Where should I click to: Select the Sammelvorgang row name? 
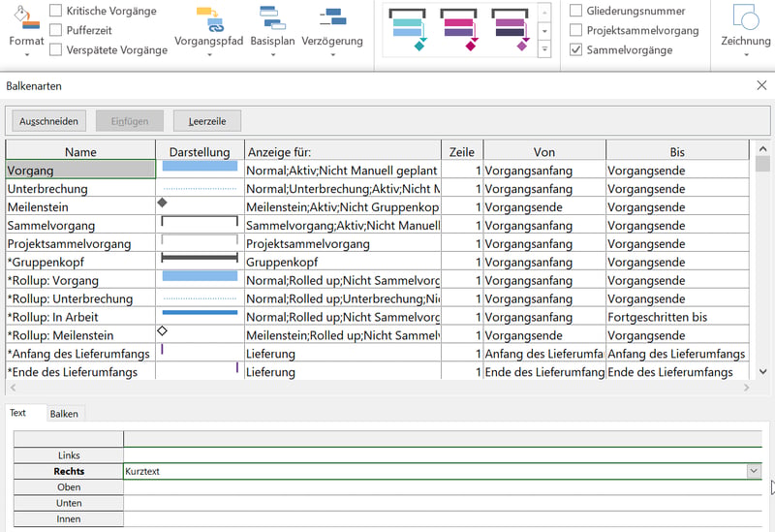(80, 225)
